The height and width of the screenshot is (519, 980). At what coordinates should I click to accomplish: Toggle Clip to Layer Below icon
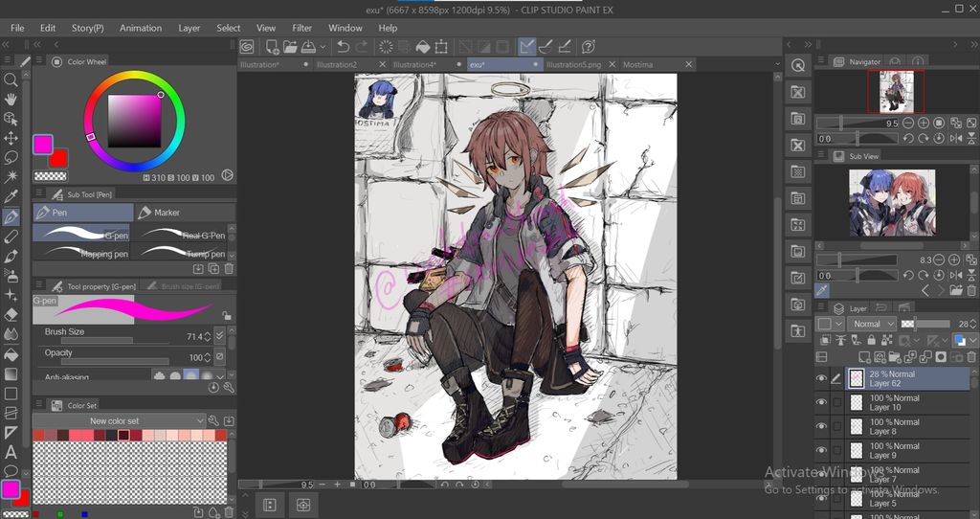coord(825,340)
